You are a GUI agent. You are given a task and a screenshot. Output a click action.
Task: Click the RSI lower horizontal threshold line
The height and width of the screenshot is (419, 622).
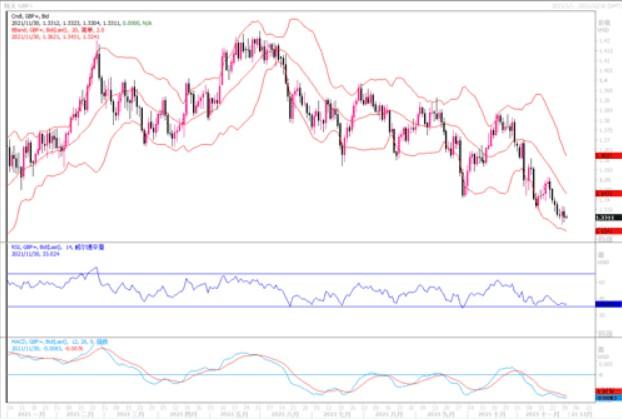pyautogui.click(x=300, y=306)
